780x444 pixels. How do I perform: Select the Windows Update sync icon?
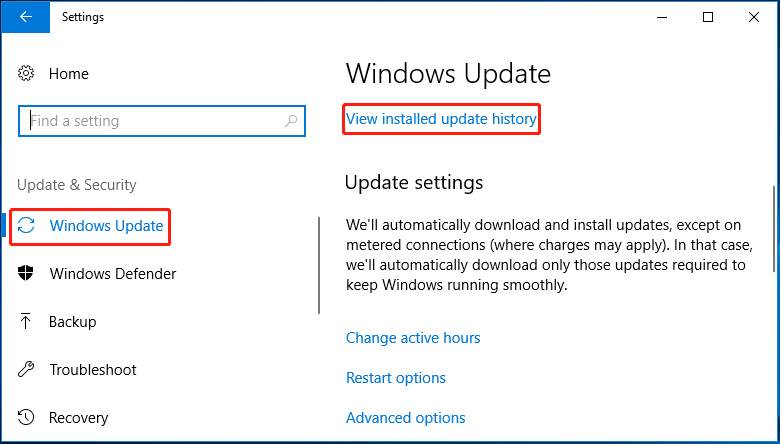pos(26,226)
